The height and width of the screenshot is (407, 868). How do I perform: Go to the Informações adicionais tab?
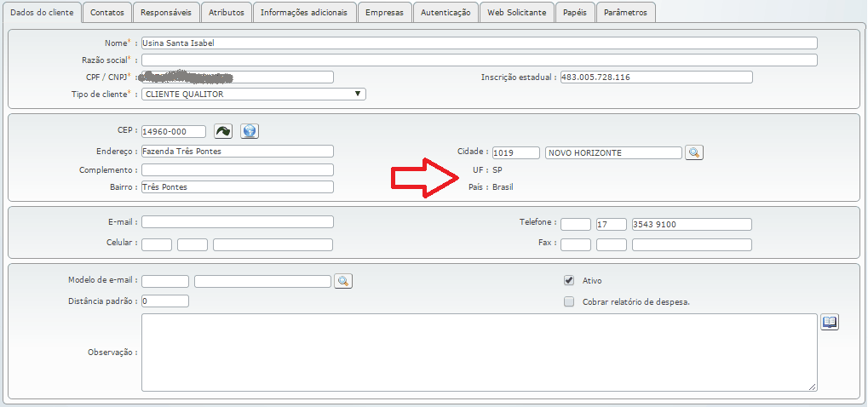tap(303, 13)
